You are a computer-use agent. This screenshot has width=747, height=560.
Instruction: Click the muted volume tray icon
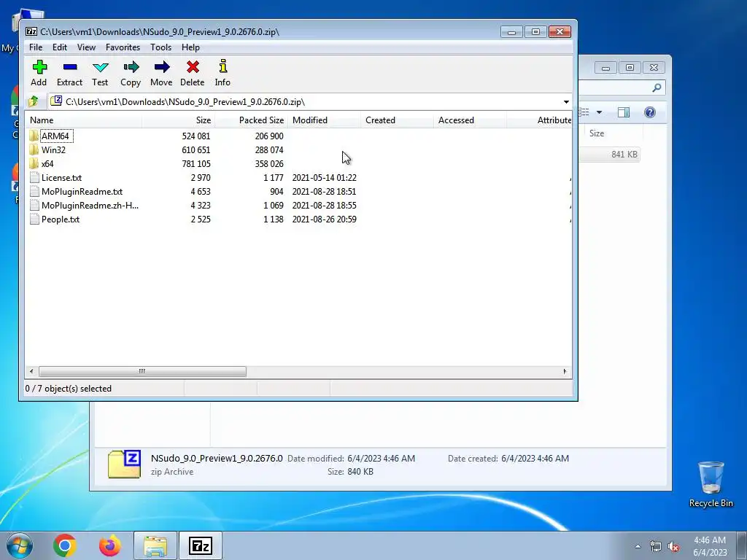[x=673, y=547]
